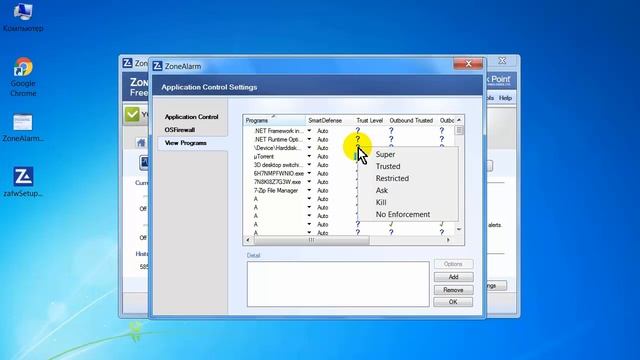Click the down arrow of vertical scrollbar

pyautogui.click(x=459, y=229)
